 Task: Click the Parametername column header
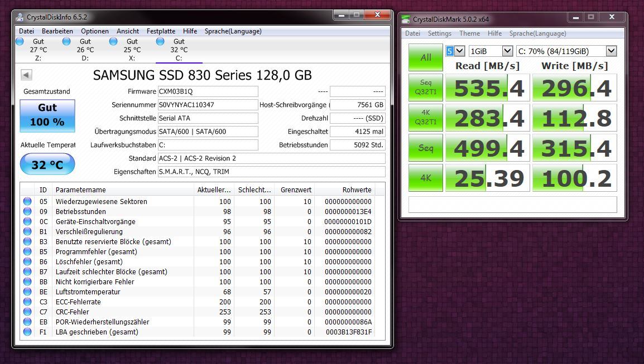click(123, 190)
